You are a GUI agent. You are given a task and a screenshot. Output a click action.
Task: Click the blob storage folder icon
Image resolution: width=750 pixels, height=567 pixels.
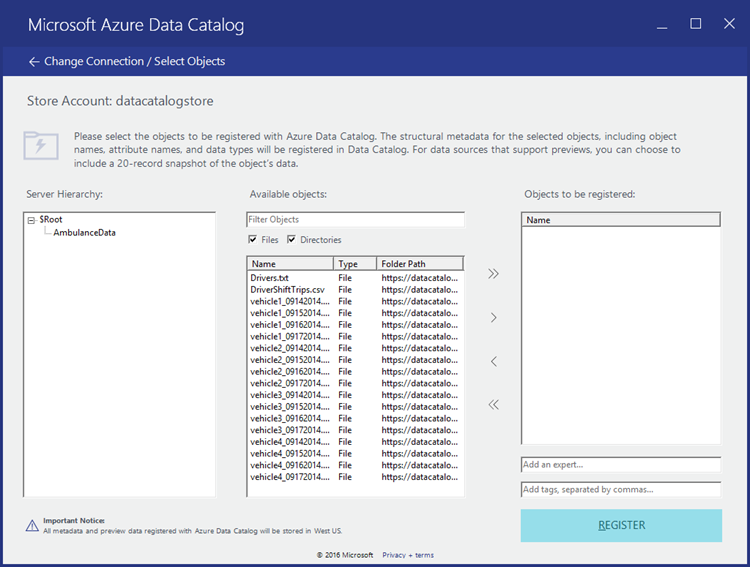point(41,145)
